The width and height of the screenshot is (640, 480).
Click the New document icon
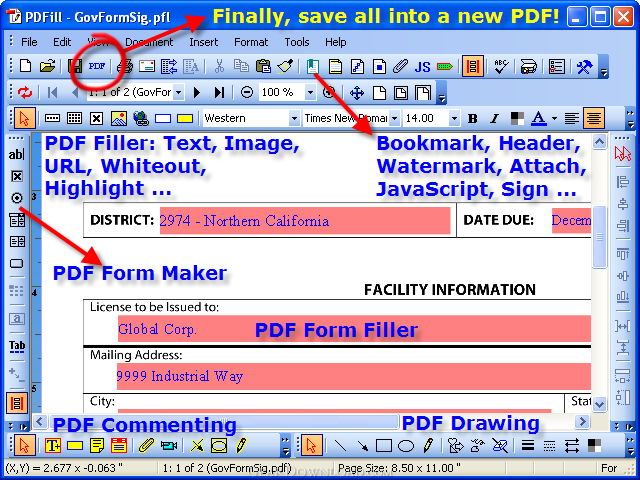pos(25,66)
